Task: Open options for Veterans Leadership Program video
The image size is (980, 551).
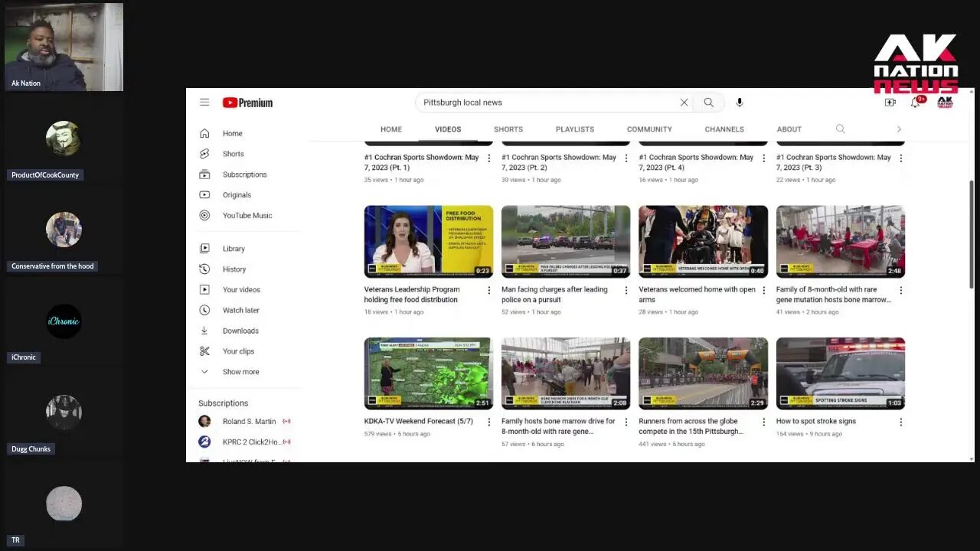Action: (489, 291)
